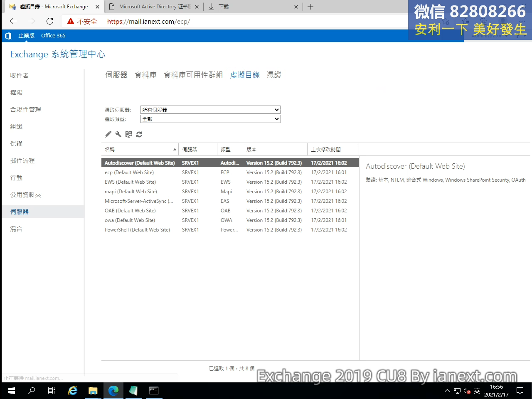Select the mapi (Default Web Site) row
The width and height of the screenshot is (532, 399).
[230, 192]
